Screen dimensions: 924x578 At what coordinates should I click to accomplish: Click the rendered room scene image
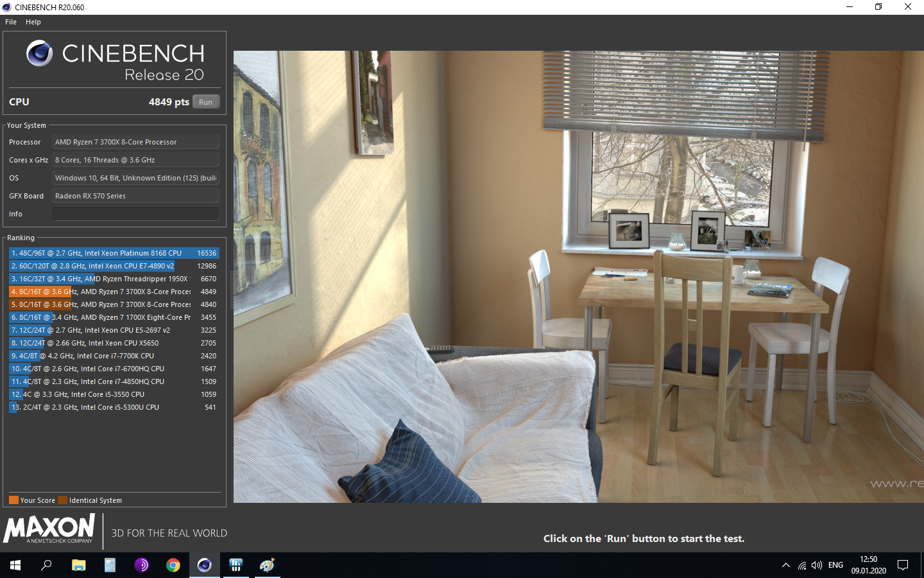(x=579, y=277)
